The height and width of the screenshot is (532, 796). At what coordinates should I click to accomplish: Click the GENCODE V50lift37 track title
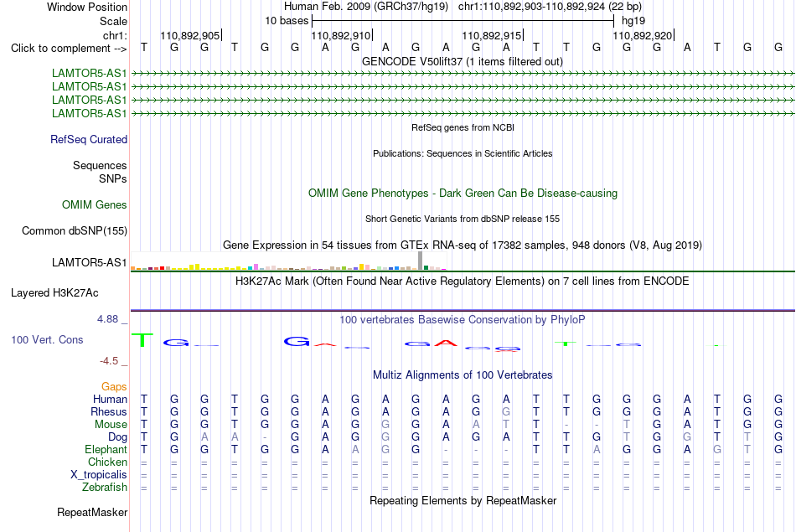[x=463, y=61]
